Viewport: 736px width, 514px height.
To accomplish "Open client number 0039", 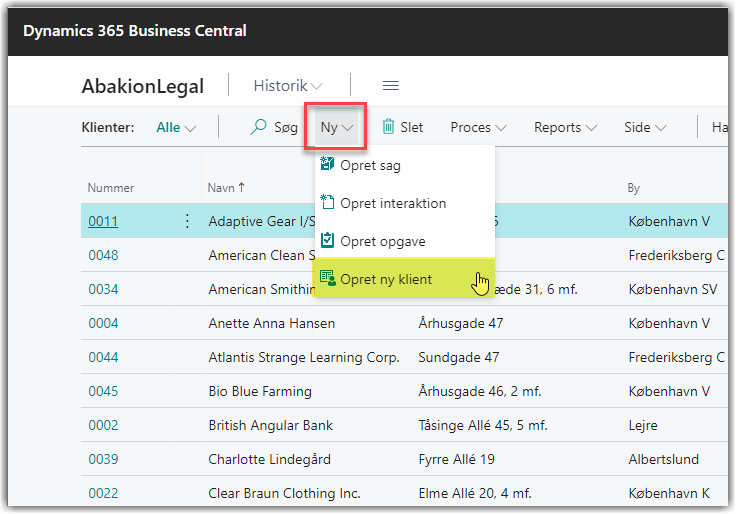I will [x=103, y=459].
